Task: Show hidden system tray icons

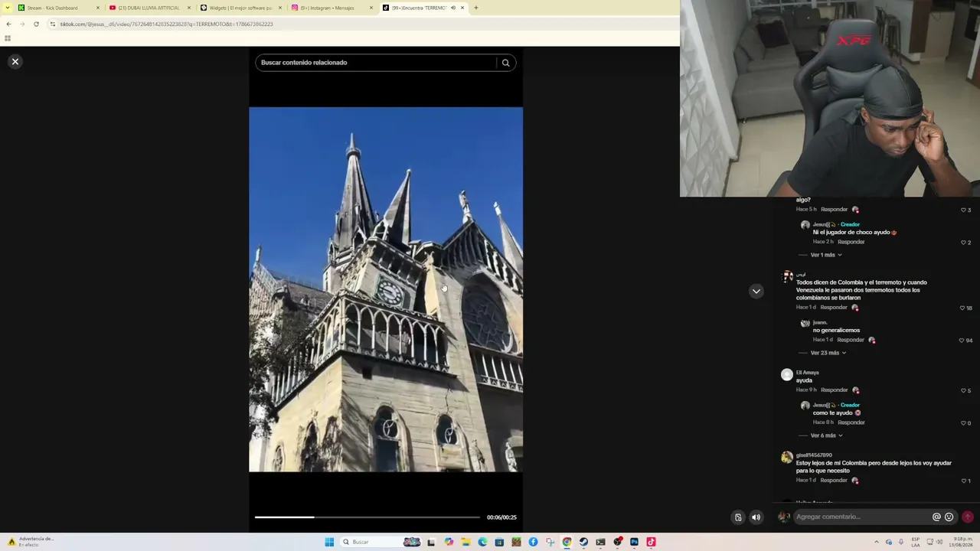Action: pyautogui.click(x=877, y=542)
